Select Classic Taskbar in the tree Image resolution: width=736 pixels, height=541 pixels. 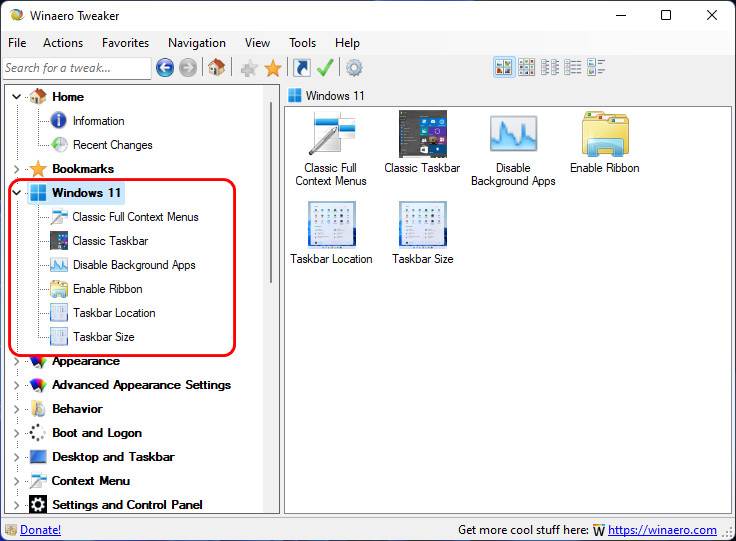(x=110, y=241)
